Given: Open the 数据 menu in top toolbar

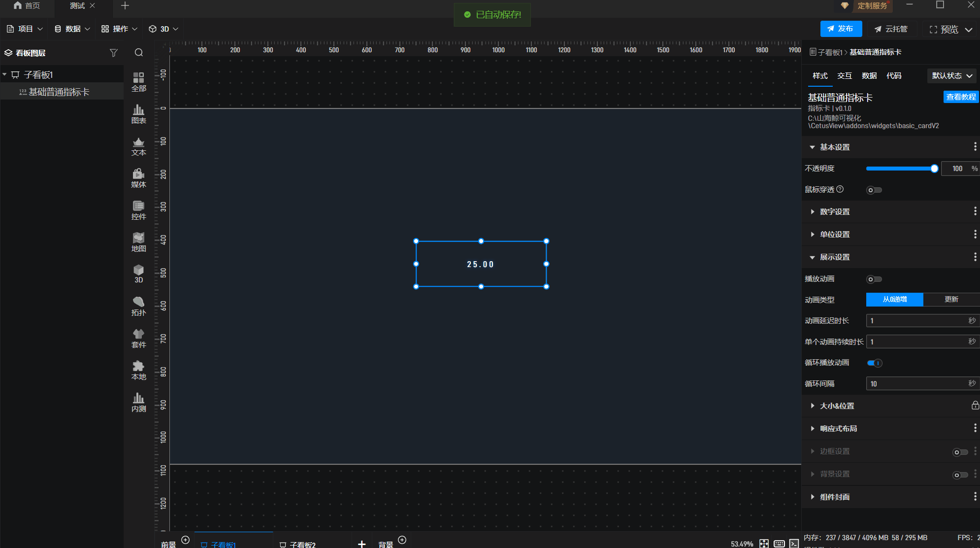Looking at the screenshot, I should pyautogui.click(x=72, y=29).
